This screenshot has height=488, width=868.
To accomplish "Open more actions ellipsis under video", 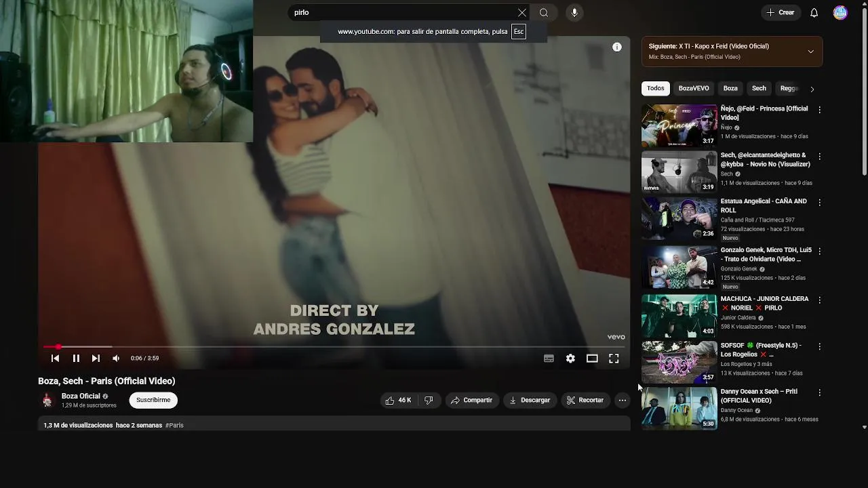I will (623, 401).
